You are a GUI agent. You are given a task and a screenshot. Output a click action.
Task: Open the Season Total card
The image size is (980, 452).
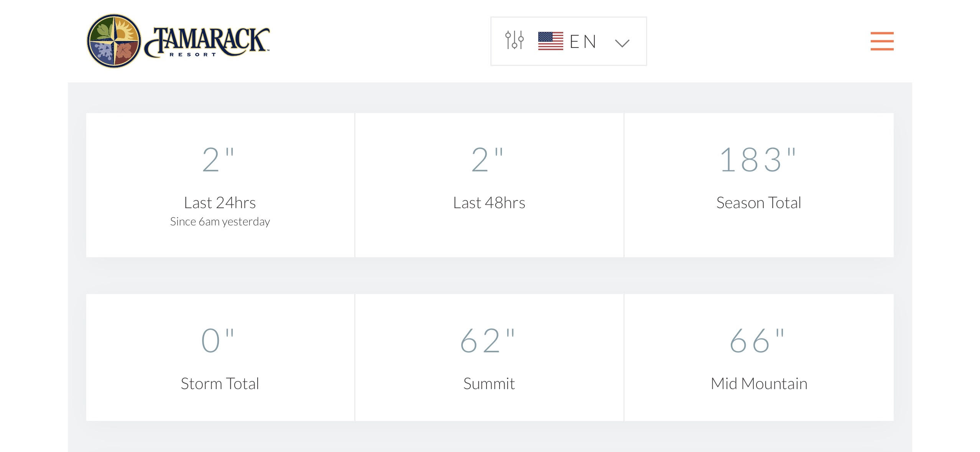pyautogui.click(x=759, y=185)
